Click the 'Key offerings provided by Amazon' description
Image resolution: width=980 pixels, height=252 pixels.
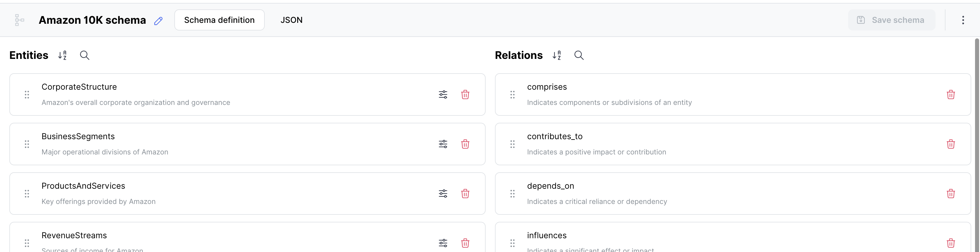(99, 202)
